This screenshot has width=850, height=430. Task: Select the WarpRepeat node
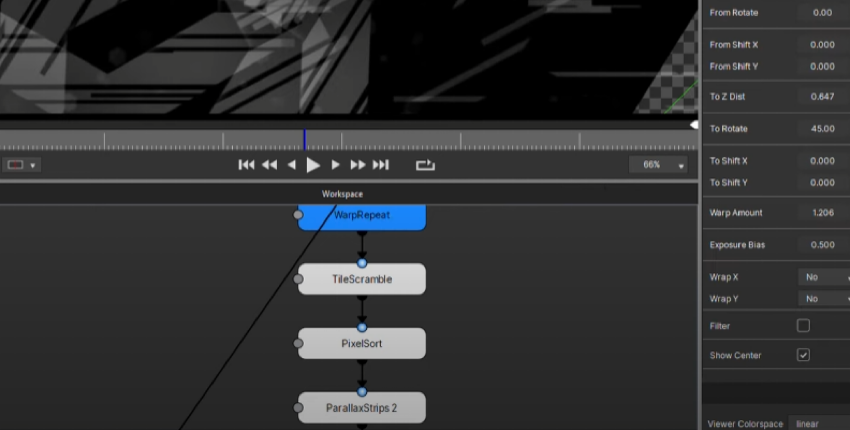click(362, 217)
